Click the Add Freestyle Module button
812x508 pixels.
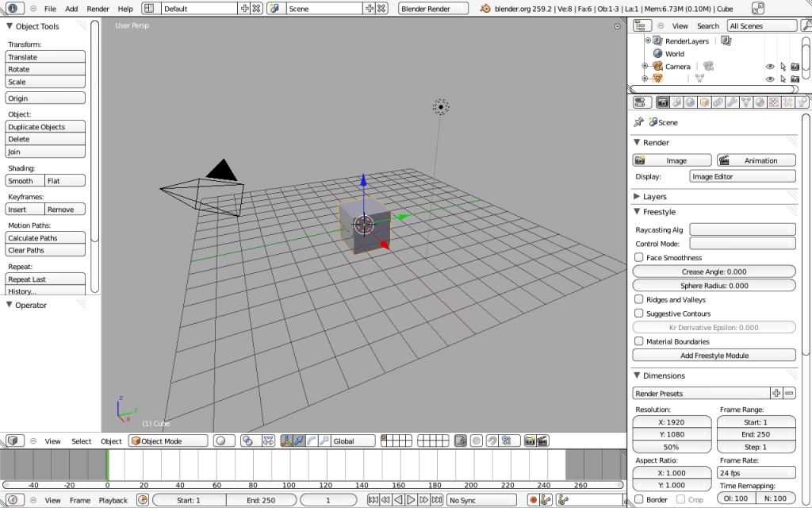(x=714, y=356)
